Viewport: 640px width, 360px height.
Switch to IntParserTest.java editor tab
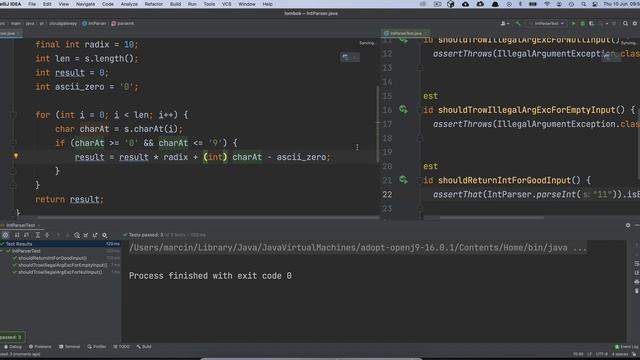(405, 33)
